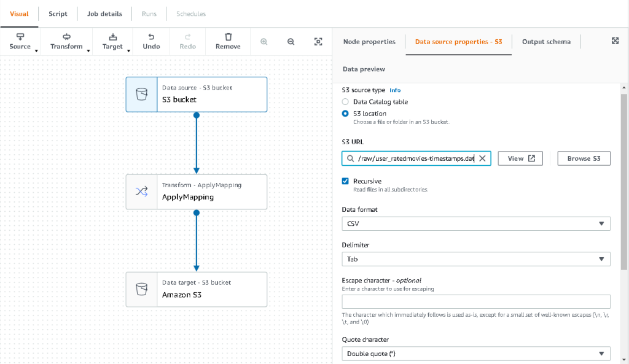629x364 pixels.
Task: Click the View button next to S3 URL
Action: click(520, 158)
